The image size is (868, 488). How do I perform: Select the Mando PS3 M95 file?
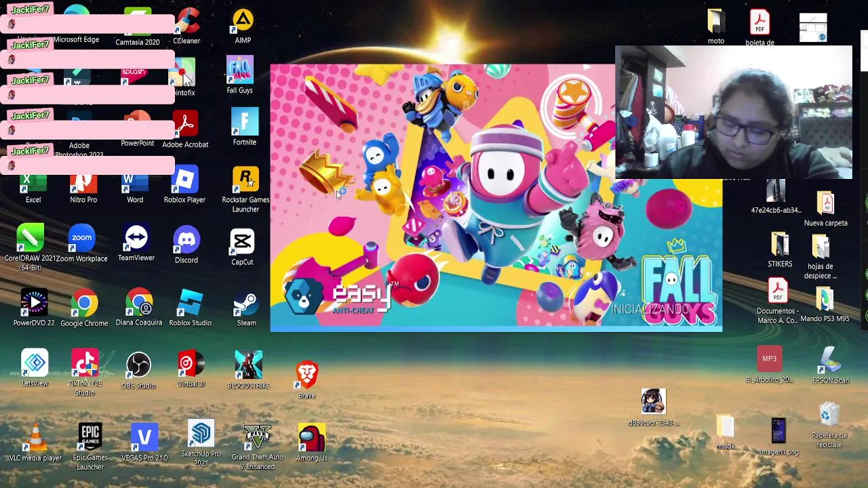(825, 304)
